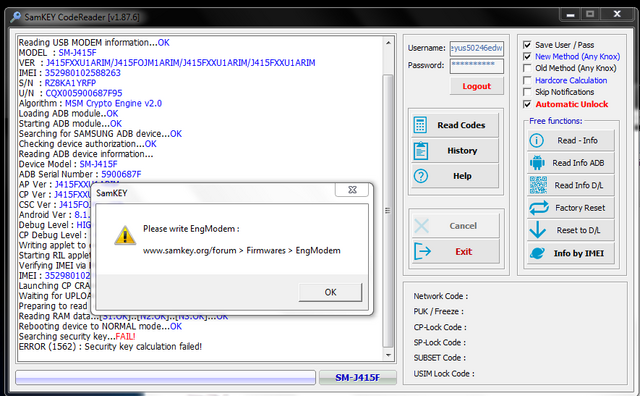Image resolution: width=640 pixels, height=396 pixels.
Task: Click the log scrollbar up arrow
Action: pyautogui.click(x=389, y=43)
